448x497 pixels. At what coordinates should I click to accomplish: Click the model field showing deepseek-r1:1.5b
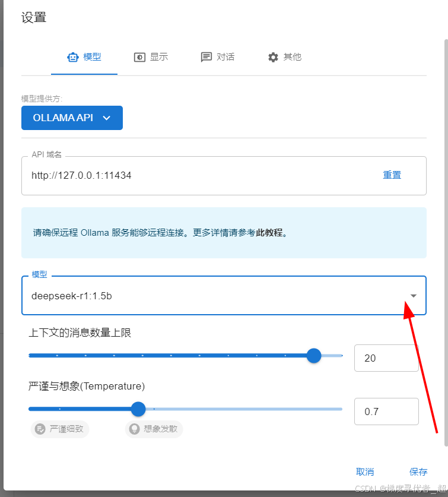(x=224, y=296)
